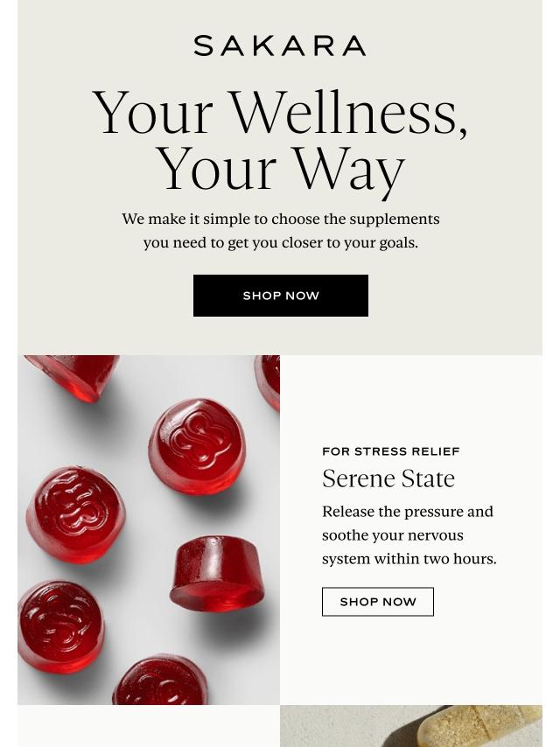Click the 'you need to get you closer' line

tap(281, 243)
